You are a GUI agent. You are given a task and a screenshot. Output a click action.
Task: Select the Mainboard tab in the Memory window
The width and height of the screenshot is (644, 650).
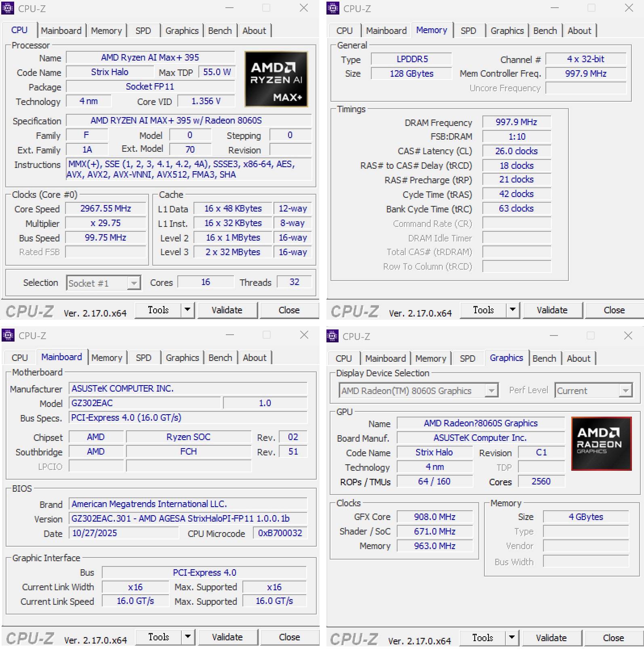tap(386, 31)
